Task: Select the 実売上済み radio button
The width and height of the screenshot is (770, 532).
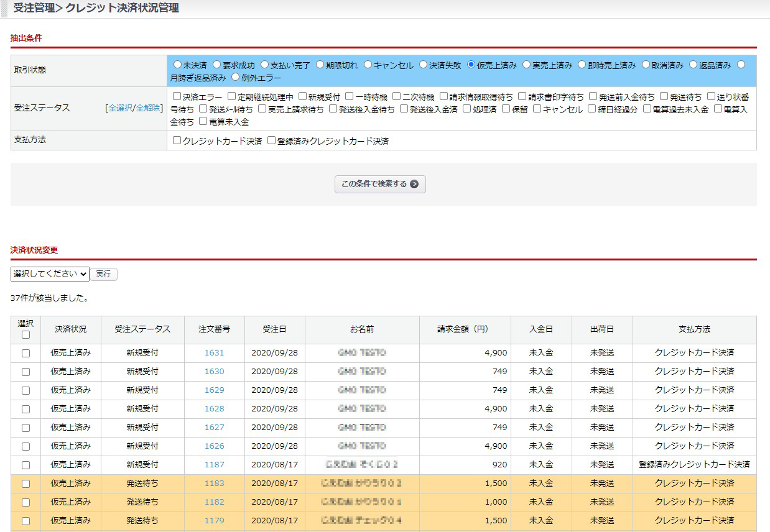Action: coord(527,65)
